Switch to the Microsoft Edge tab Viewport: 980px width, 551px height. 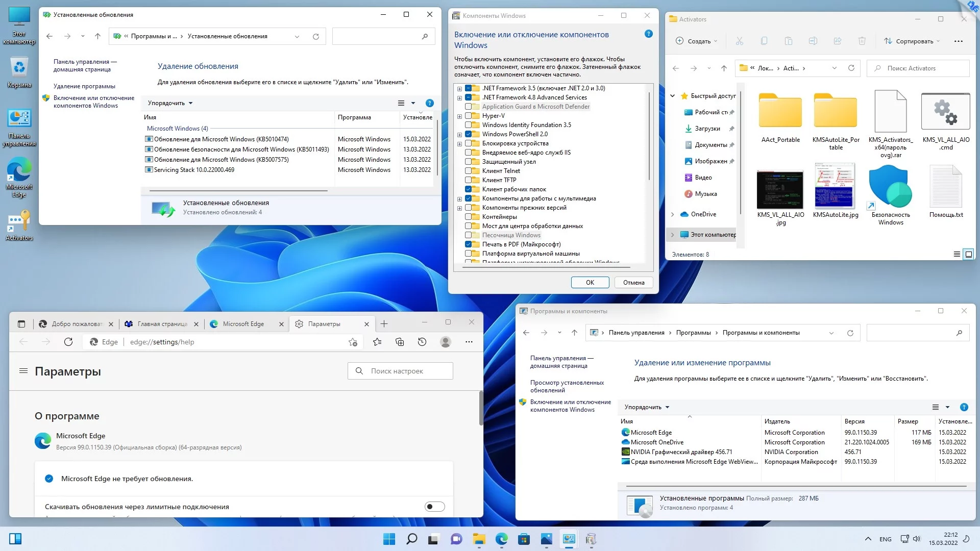point(243,324)
